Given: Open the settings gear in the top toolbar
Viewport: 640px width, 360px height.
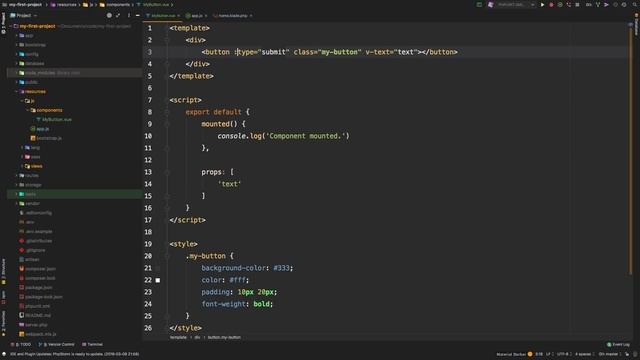Looking at the screenshot, I should [x=624, y=5].
